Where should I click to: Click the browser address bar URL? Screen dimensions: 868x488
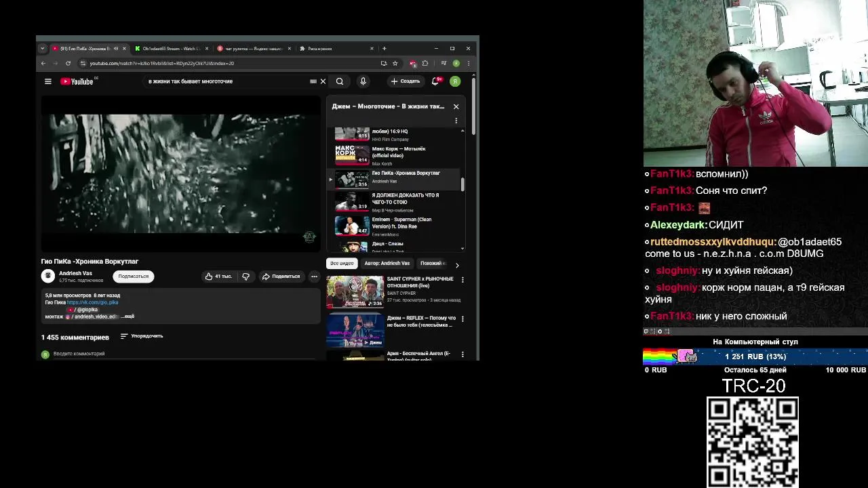pos(161,63)
